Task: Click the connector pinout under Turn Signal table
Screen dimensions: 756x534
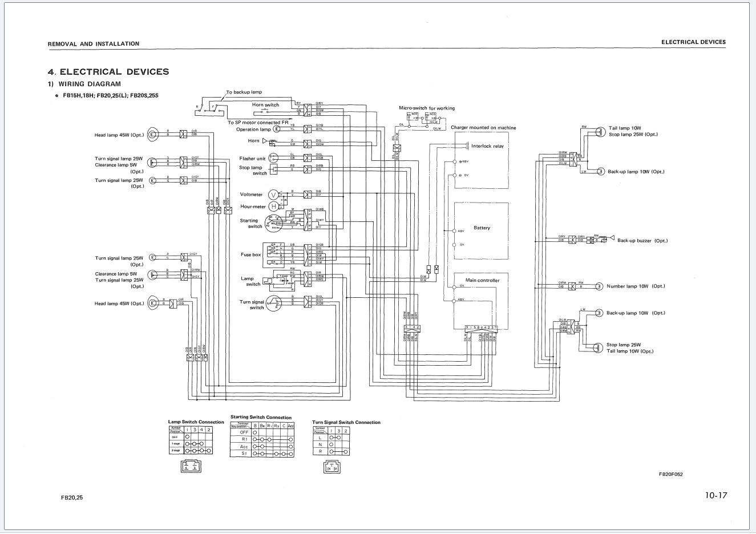Action: (331, 467)
